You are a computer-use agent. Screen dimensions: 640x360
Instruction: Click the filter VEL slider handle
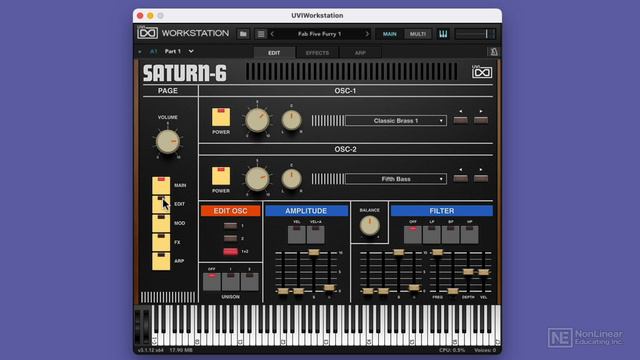click(x=483, y=272)
